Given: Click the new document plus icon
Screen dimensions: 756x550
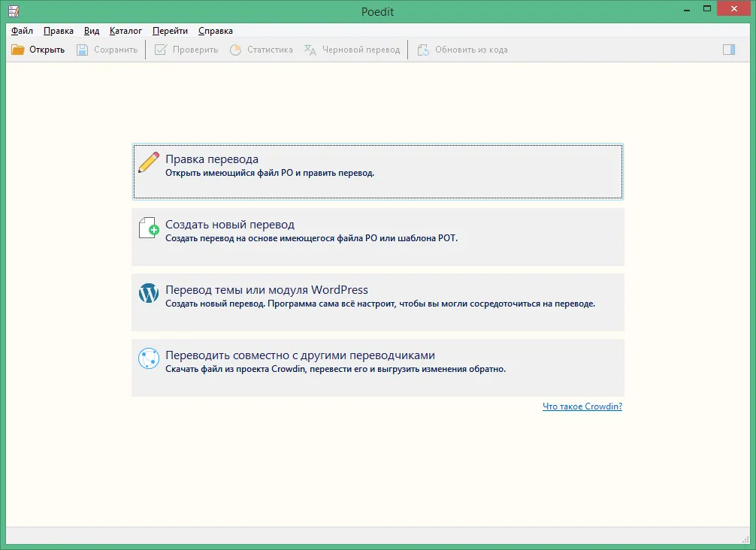Looking at the screenshot, I should click(149, 228).
